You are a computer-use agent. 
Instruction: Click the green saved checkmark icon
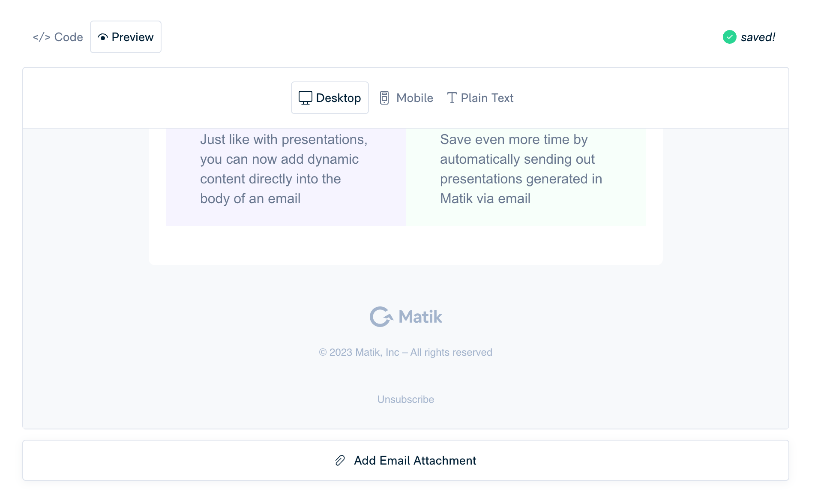[x=730, y=37]
